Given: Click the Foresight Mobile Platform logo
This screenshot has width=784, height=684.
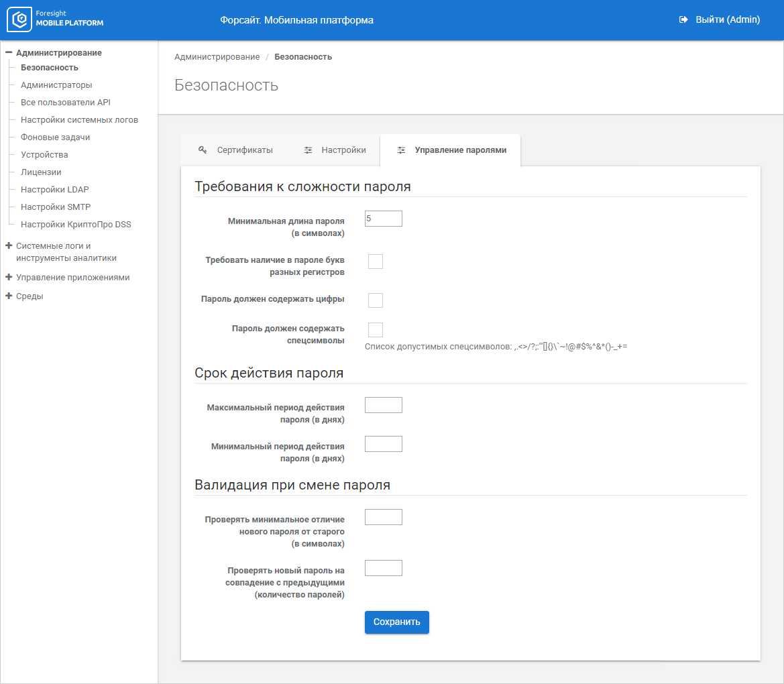Looking at the screenshot, I should (x=56, y=20).
